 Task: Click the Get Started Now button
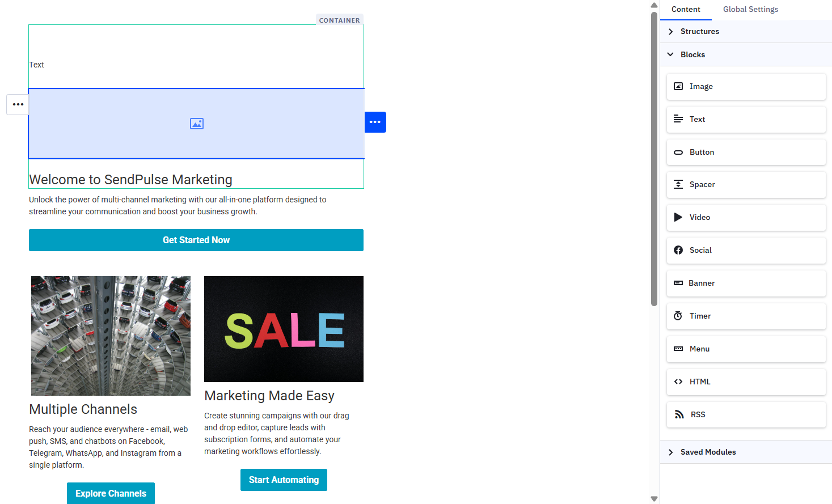[196, 240]
